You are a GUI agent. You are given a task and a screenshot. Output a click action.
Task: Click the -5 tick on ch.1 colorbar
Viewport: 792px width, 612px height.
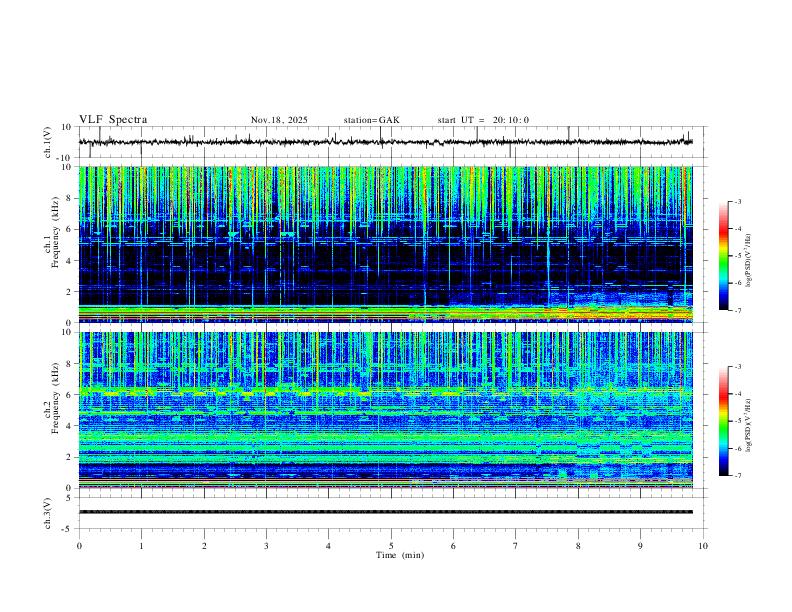click(737, 256)
